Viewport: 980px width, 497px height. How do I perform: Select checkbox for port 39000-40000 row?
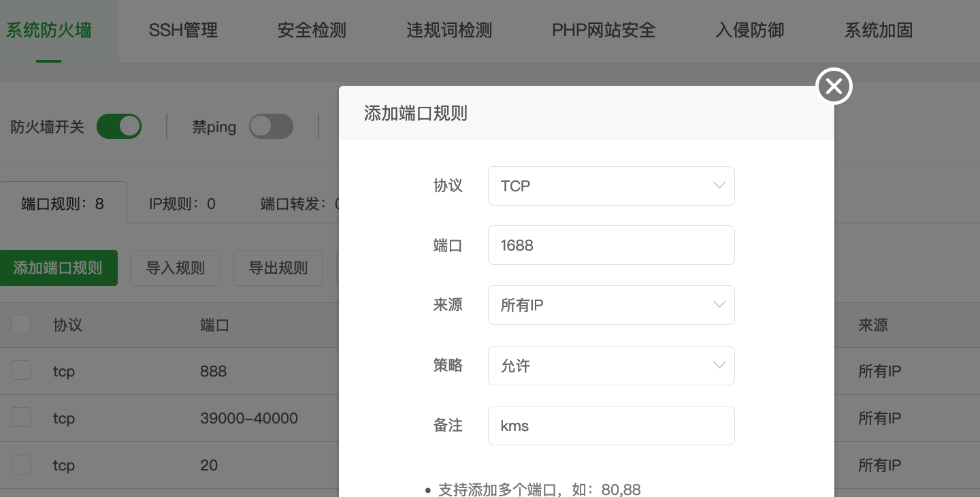pos(21,417)
